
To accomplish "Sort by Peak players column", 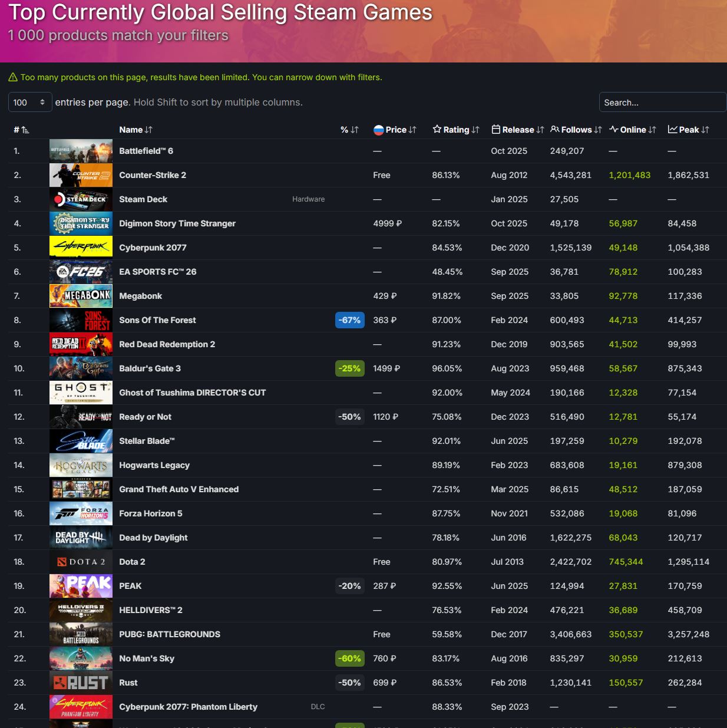I will 689,130.
